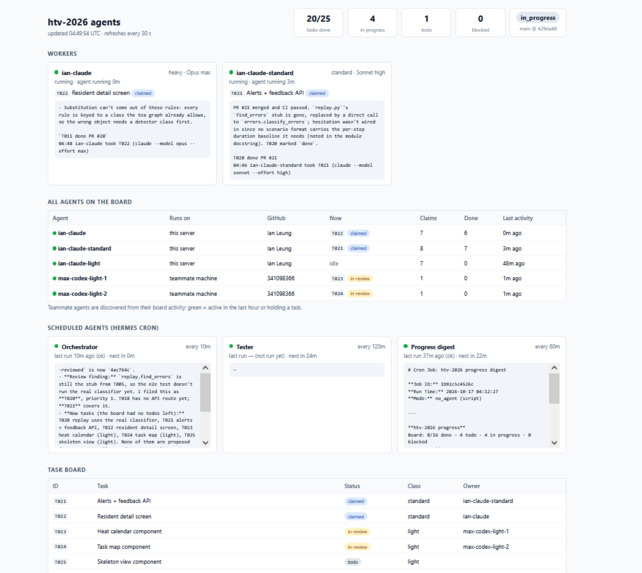
Task: Click the task board 'Class' column header
Action: pyautogui.click(x=414, y=486)
